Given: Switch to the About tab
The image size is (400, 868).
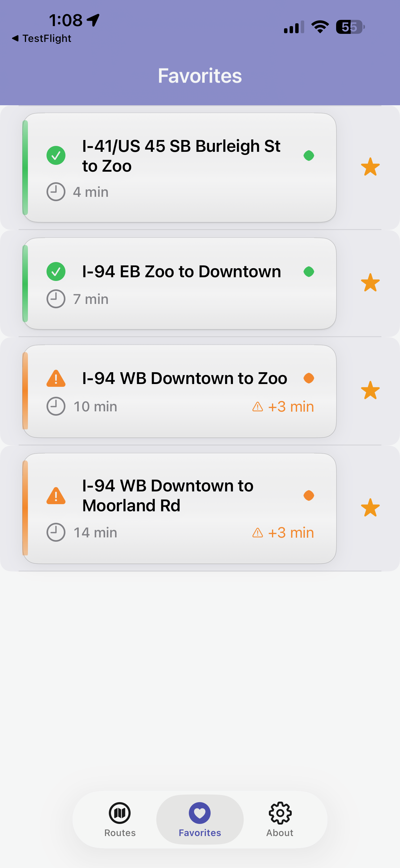Looking at the screenshot, I should 280,820.
